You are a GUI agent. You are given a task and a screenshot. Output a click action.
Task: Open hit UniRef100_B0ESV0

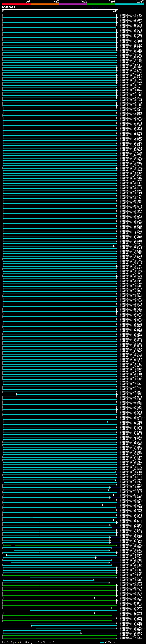pos(131,603)
